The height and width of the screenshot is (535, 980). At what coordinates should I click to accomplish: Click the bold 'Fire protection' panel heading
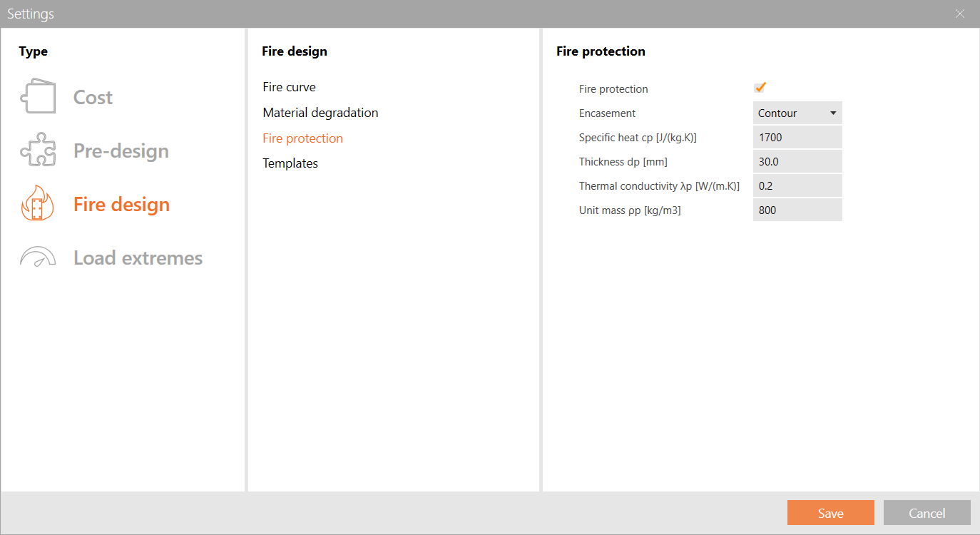(601, 51)
